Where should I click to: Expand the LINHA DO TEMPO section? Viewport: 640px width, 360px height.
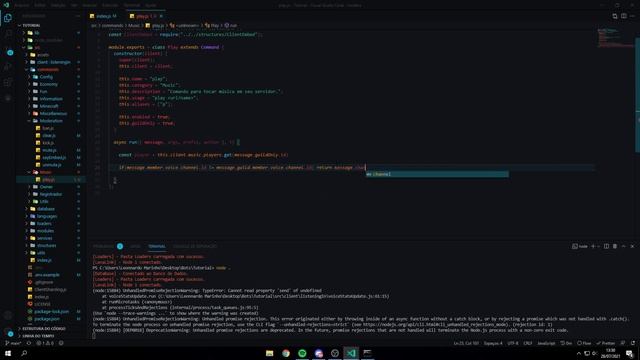[38, 336]
